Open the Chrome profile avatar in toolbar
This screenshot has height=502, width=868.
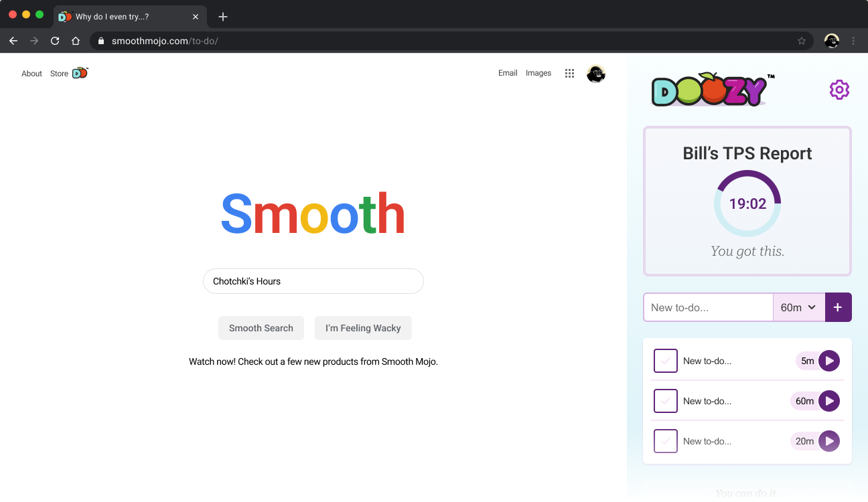click(x=832, y=41)
